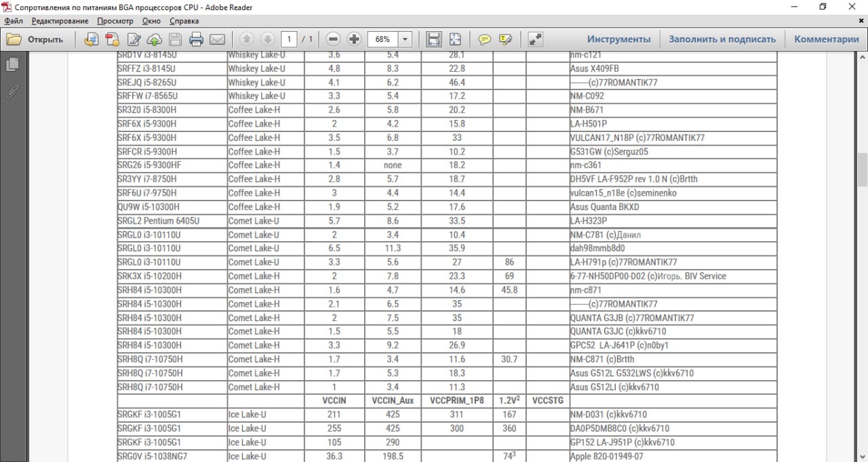Click the SRG26 i5-9300HF cell
The width and height of the screenshot is (868, 462).
point(172,165)
